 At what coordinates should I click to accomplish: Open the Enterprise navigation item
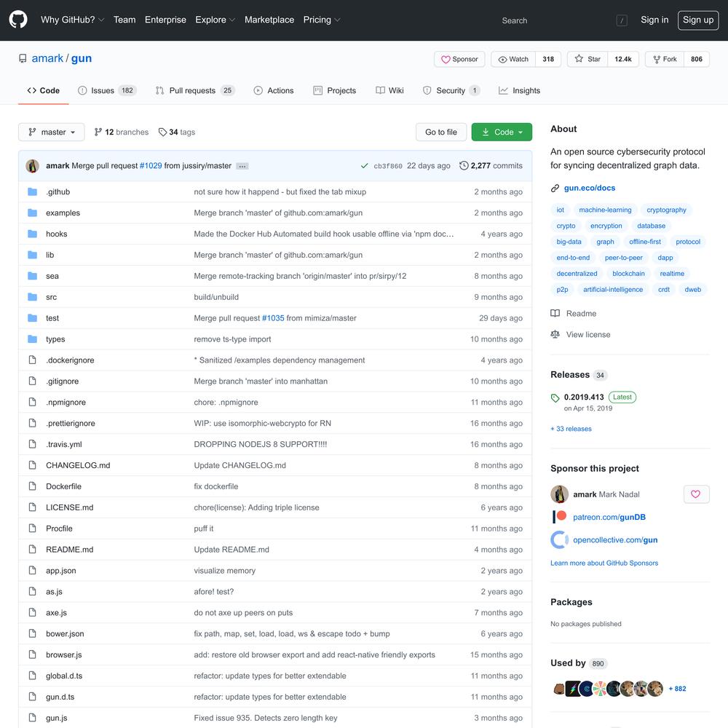coord(165,20)
